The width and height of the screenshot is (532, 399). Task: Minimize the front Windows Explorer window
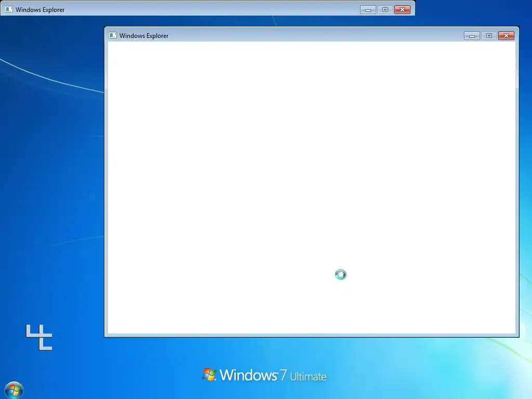tap(472, 36)
